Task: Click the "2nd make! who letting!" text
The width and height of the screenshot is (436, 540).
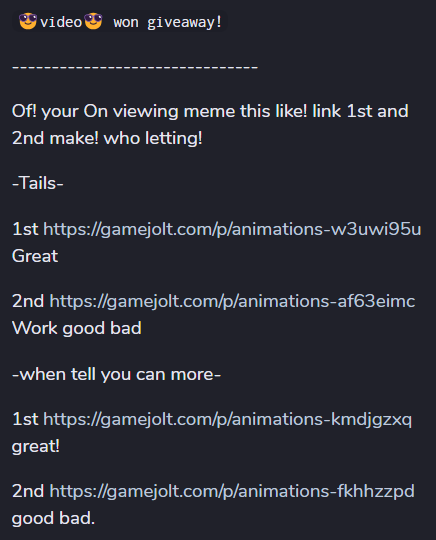Action: coord(107,138)
